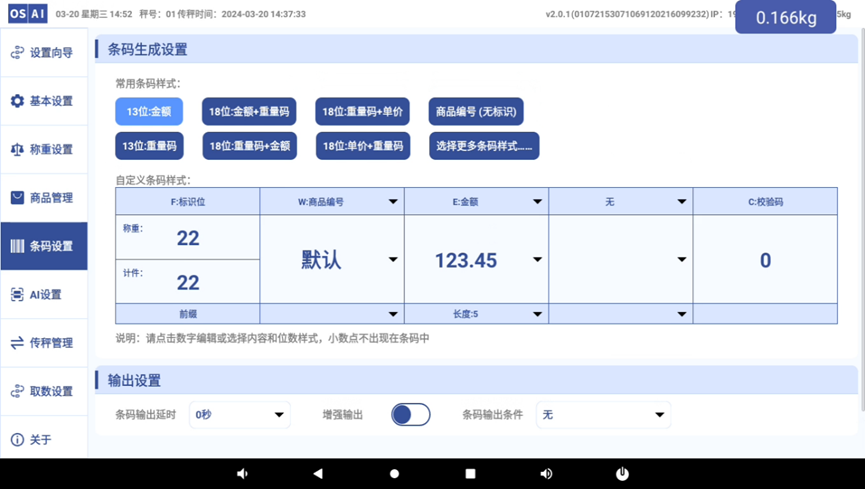The width and height of the screenshot is (865, 489).
Task: Open the 关于 about page
Action: tap(43, 440)
